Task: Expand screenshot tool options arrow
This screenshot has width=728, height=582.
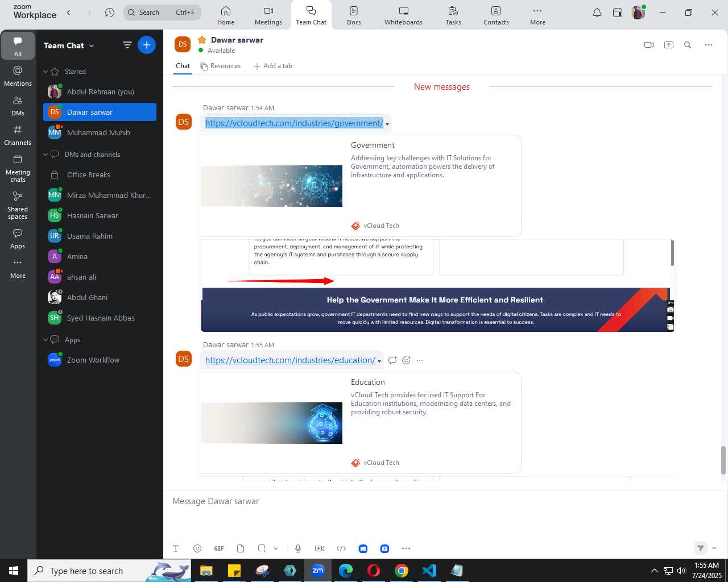Action: [276, 548]
